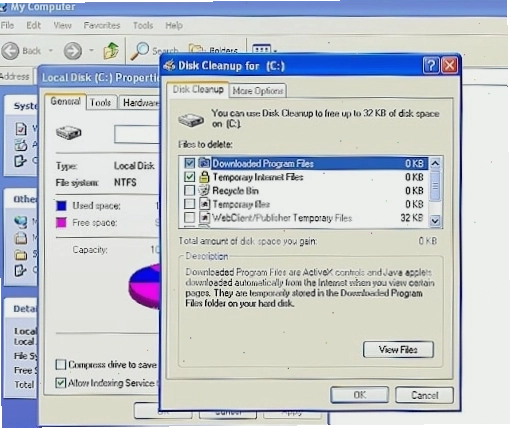Open the View menu
Screen dimensions: 510x428
(62, 25)
